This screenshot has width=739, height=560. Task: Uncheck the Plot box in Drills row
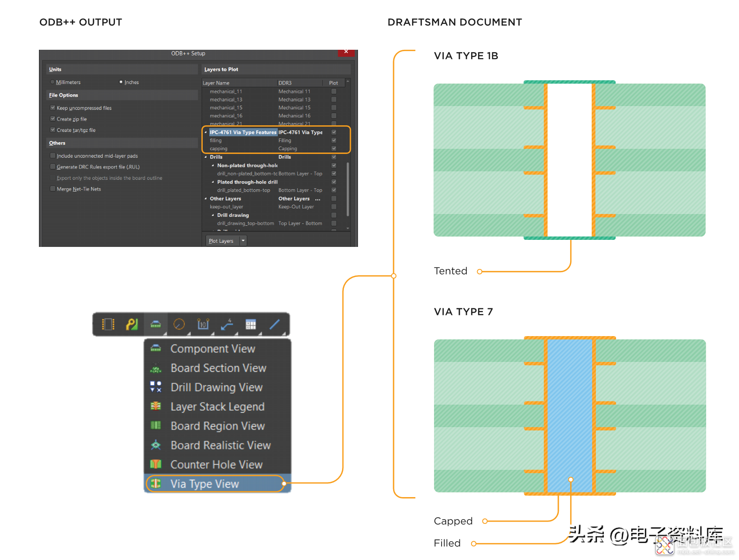tap(334, 157)
